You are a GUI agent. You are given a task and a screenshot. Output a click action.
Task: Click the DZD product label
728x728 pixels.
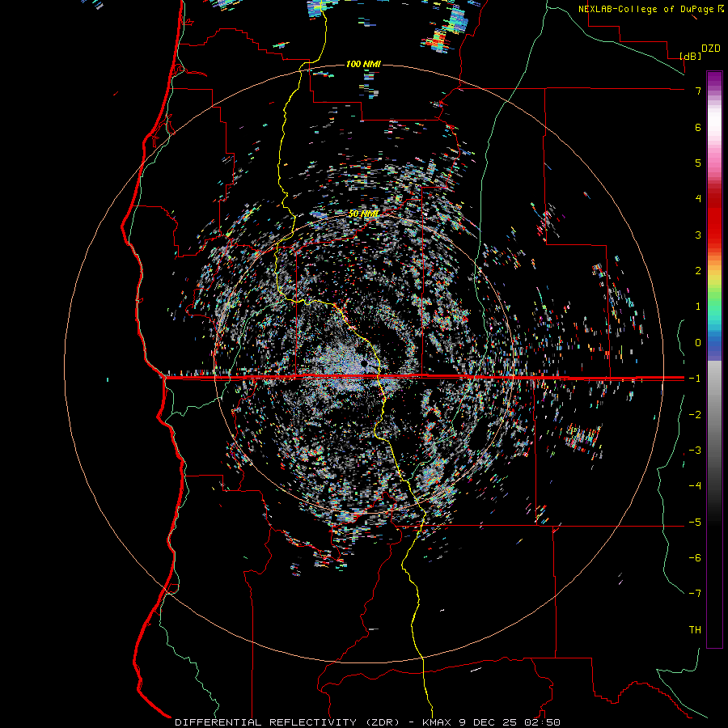[x=711, y=49]
